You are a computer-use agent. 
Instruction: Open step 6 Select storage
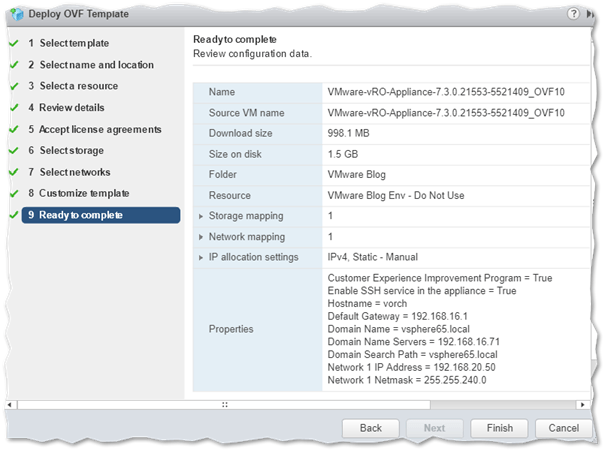(x=66, y=150)
